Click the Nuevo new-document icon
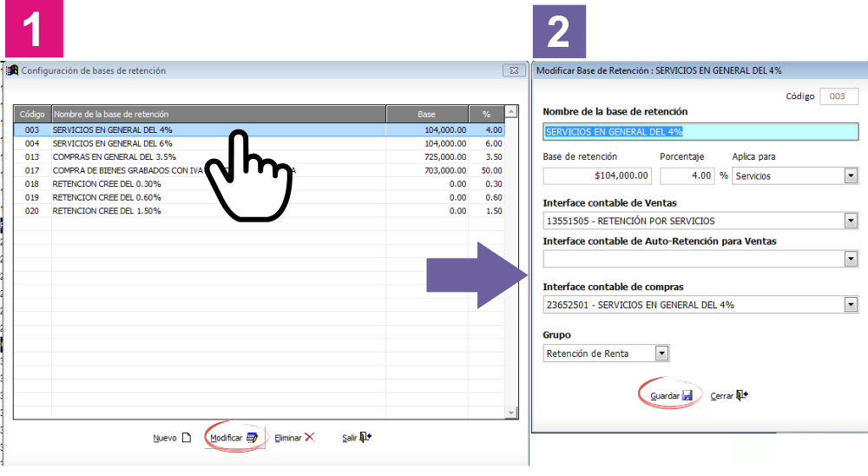The width and height of the screenshot is (868, 476). coord(187,438)
